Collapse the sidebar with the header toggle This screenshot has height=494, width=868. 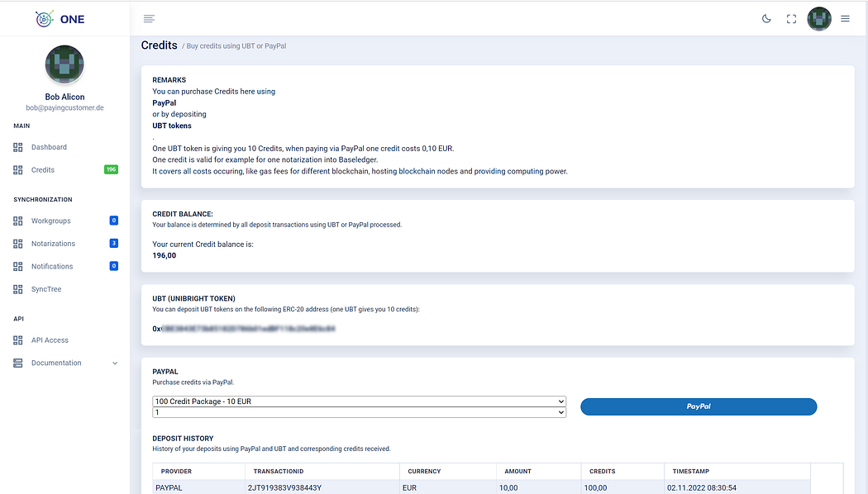[149, 19]
